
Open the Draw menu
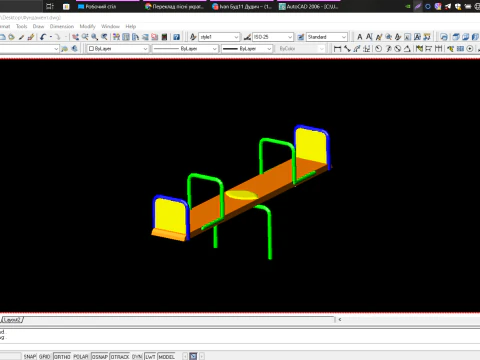[38, 26]
